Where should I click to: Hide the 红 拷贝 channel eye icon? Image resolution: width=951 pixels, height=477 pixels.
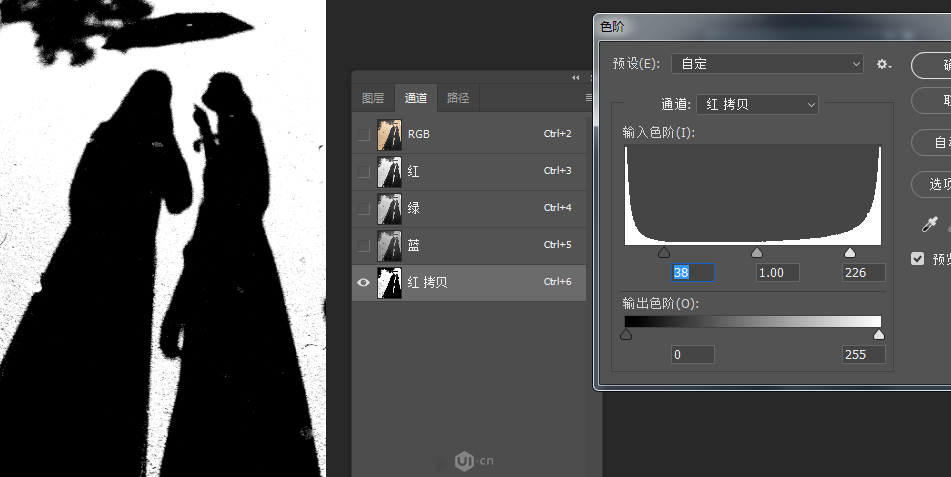[x=363, y=283]
